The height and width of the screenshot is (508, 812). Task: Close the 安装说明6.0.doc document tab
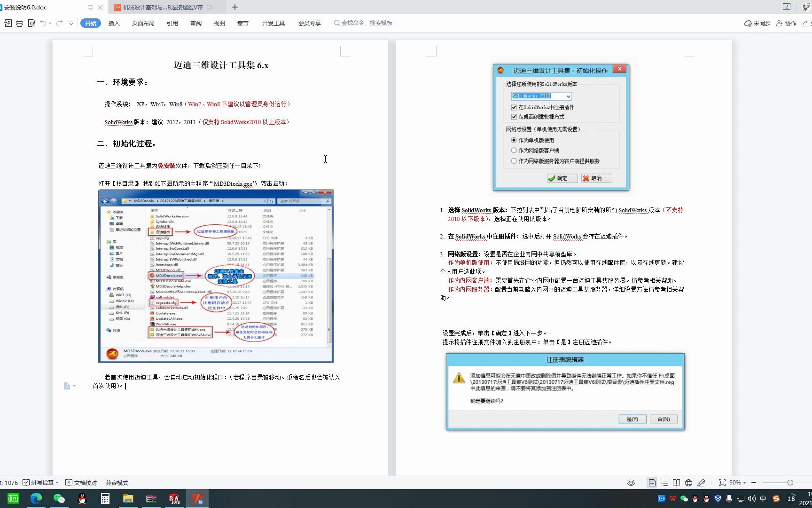[100, 8]
